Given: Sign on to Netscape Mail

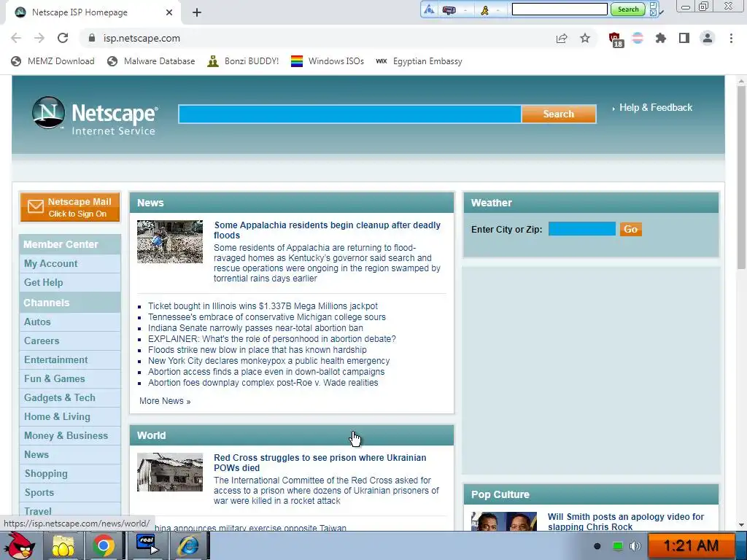Looking at the screenshot, I should [70, 207].
